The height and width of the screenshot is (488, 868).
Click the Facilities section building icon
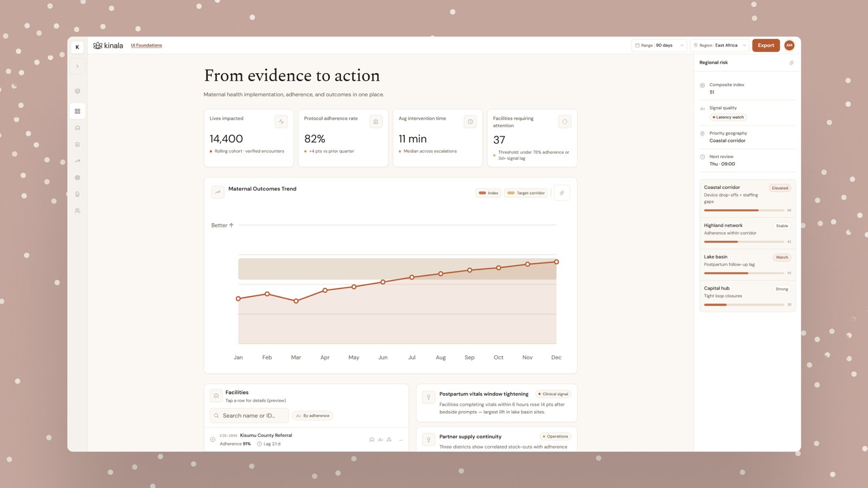tap(216, 396)
